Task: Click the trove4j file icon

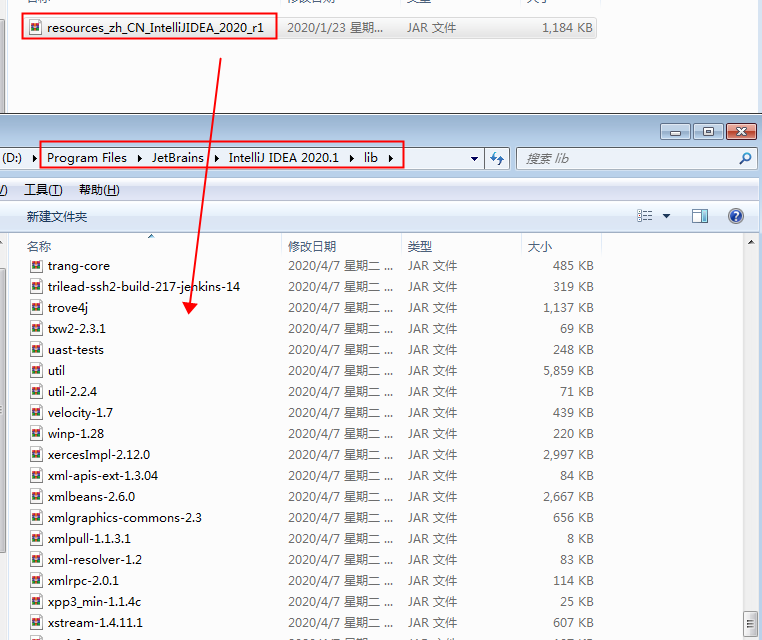Action: 36,308
